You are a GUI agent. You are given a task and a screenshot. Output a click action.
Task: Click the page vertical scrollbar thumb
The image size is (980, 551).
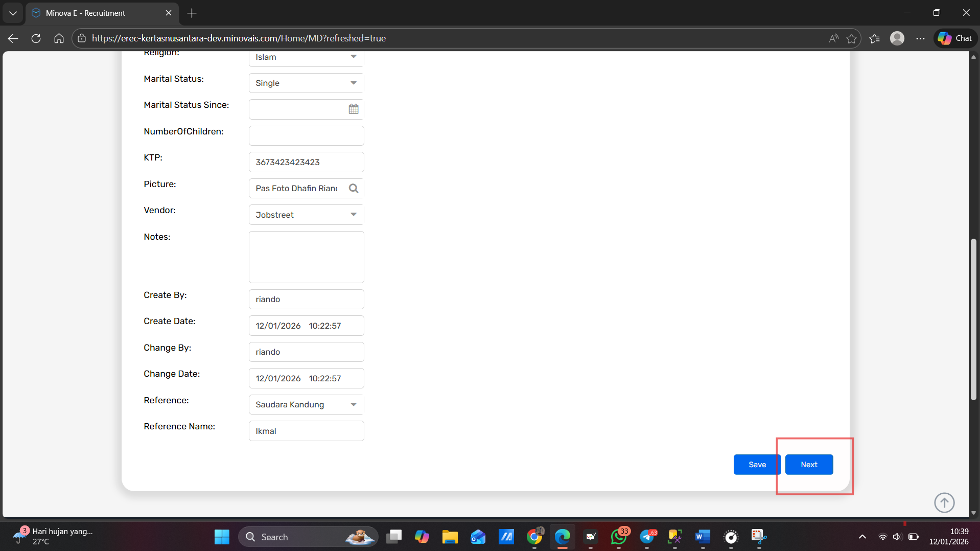[x=973, y=319]
